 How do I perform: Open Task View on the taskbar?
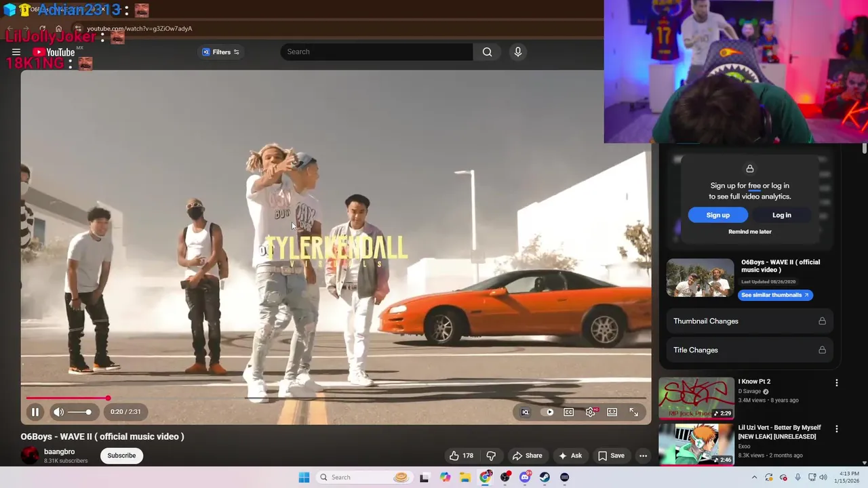425,477
